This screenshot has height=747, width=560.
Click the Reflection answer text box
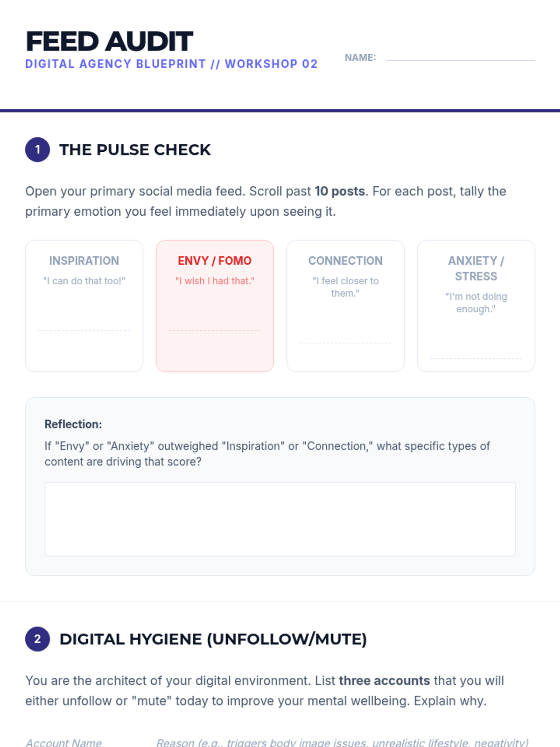[x=280, y=519]
